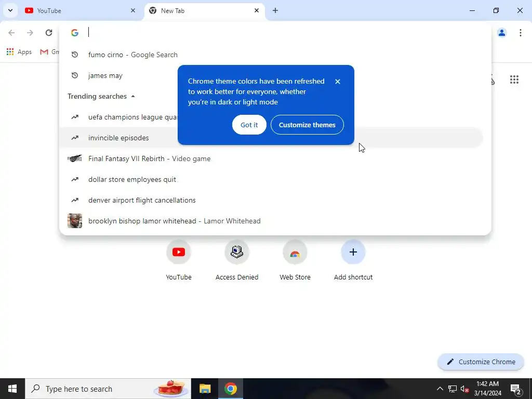Screen dimensions: 532x399
Task: Click the Google G icon in omnibox
Action: [x=75, y=33]
